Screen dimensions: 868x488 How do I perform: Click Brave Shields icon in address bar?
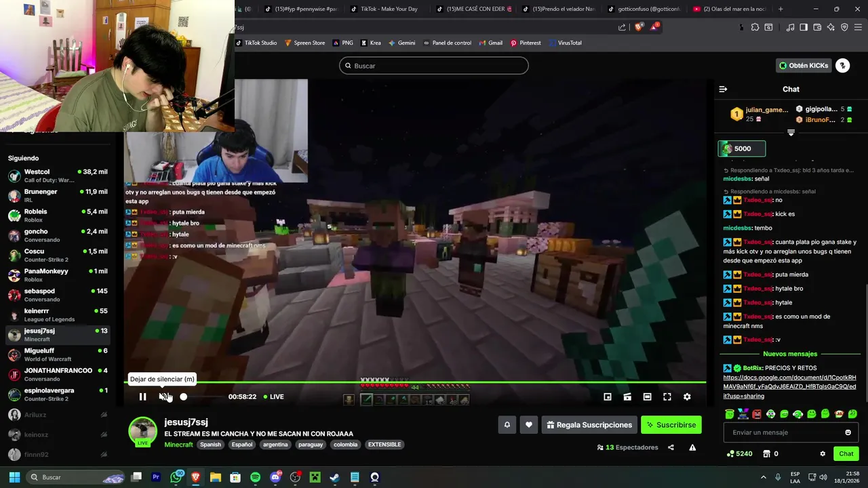pos(639,27)
